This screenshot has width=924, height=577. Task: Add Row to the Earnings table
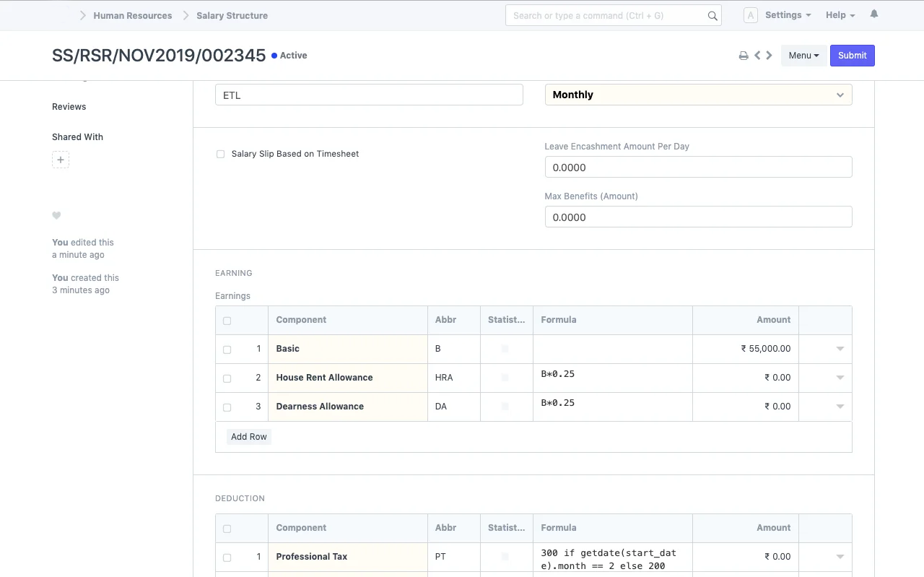click(249, 436)
